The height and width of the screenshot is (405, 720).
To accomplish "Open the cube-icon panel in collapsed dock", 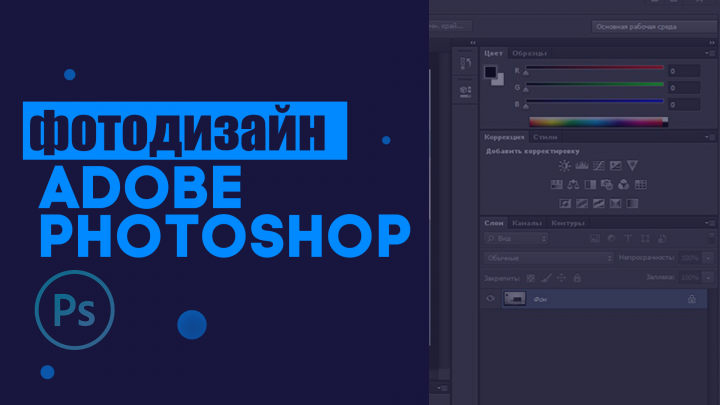I will point(465,91).
